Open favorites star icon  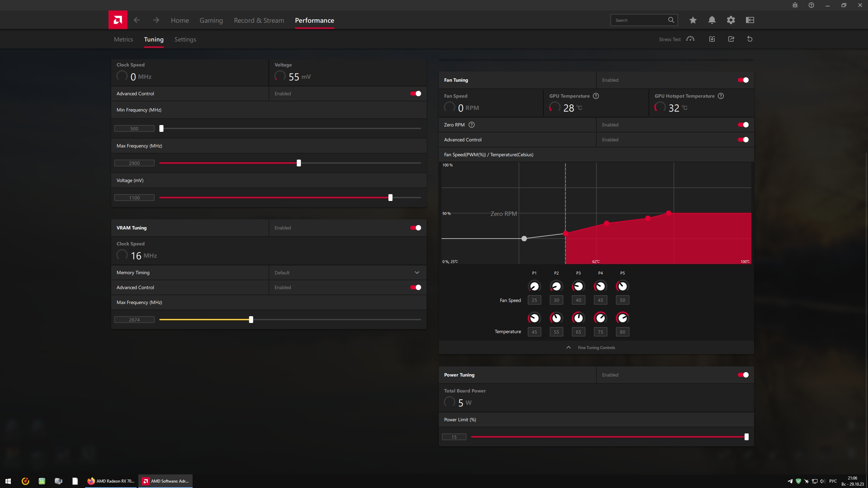pyautogui.click(x=693, y=20)
